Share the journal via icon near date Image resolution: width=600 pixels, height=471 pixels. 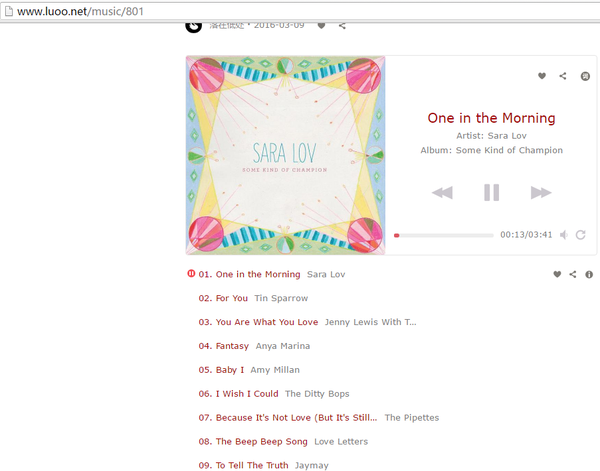point(342,26)
